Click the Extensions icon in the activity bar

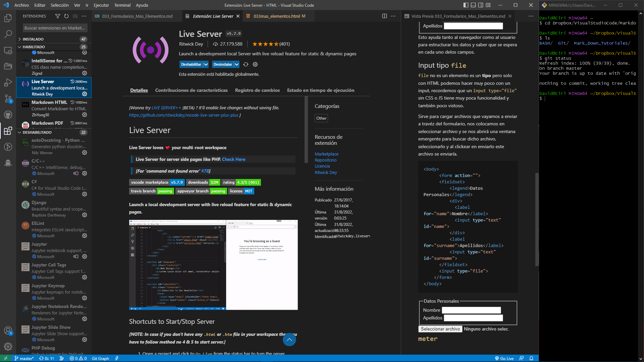[8, 131]
